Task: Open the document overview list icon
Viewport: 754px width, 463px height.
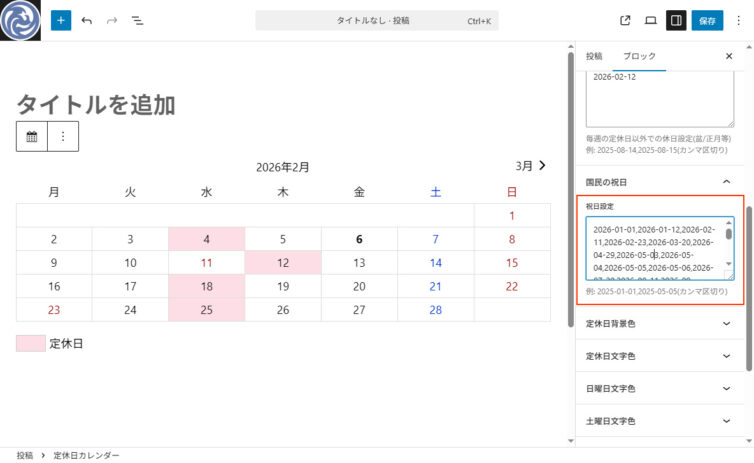Action: pos(138,20)
